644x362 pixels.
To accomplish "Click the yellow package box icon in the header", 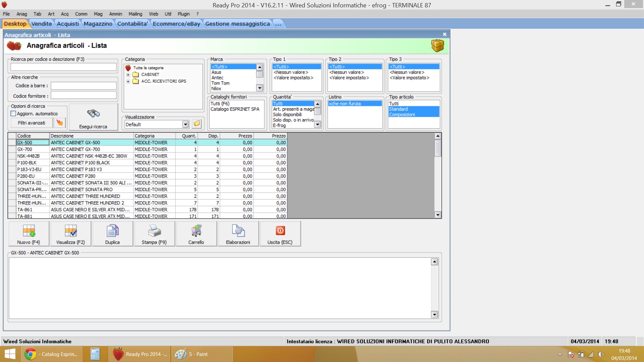I will point(437,46).
